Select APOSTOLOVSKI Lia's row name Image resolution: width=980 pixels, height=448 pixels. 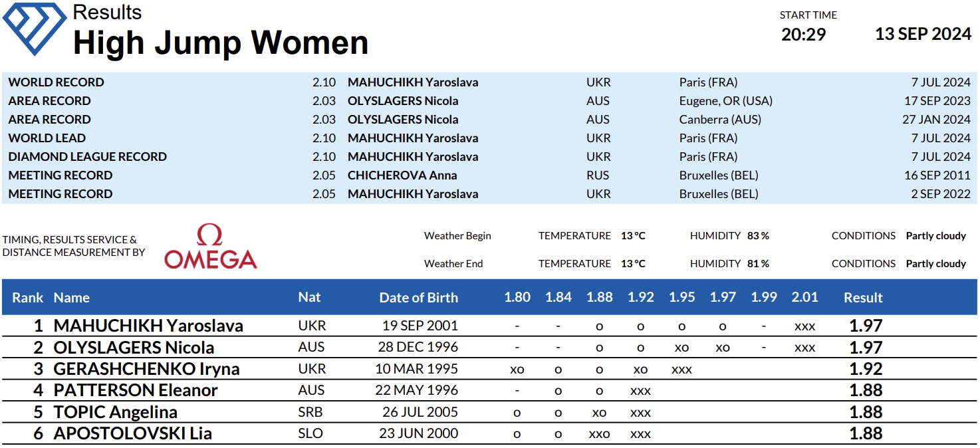click(132, 433)
